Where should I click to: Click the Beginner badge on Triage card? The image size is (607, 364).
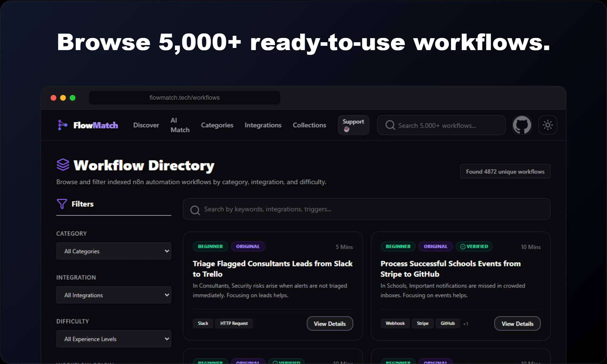(x=210, y=246)
